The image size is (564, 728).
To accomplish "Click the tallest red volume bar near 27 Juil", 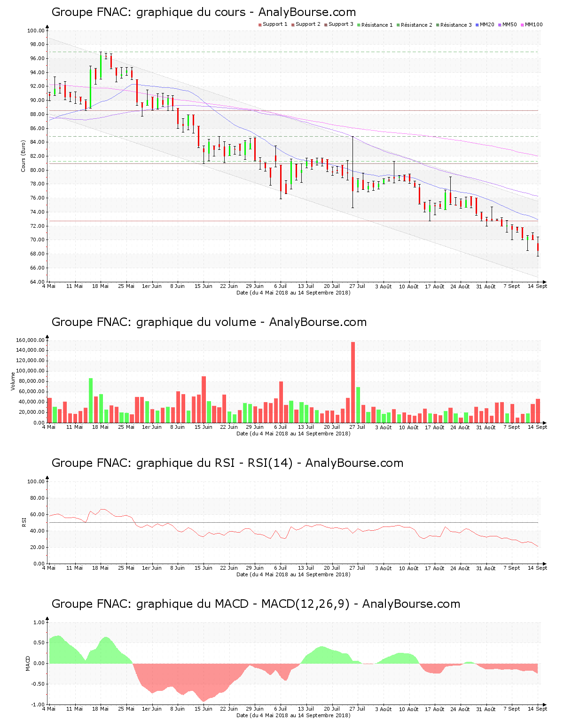I will pos(353,382).
